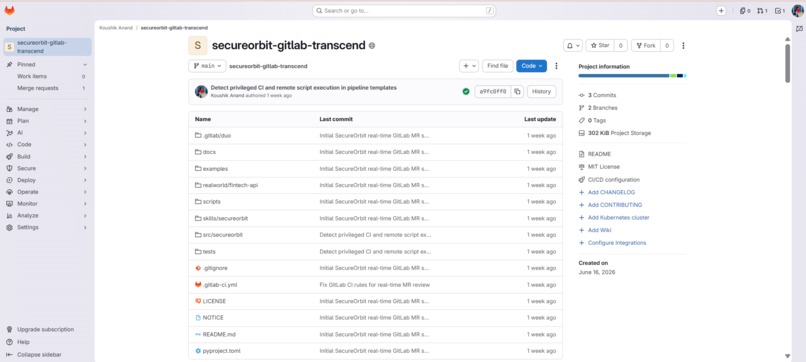The width and height of the screenshot is (806, 362).
Task: Click the create new plus icon in top bar
Action: tap(721, 10)
